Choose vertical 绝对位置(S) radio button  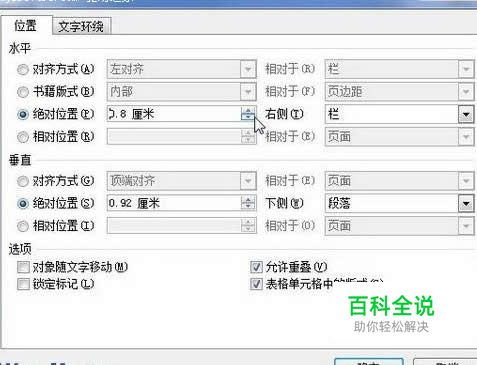[x=23, y=203]
